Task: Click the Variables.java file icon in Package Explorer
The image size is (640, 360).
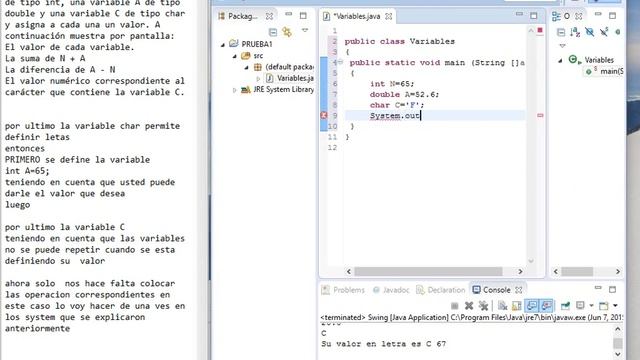Action: pyautogui.click(x=269, y=78)
